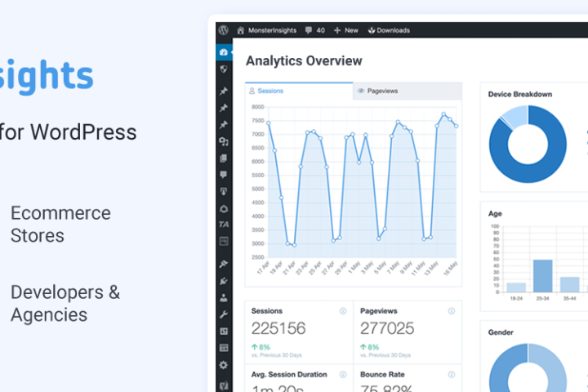This screenshot has height=392, width=588.
Task: Click the Pageviews value 277025
Action: point(387,328)
